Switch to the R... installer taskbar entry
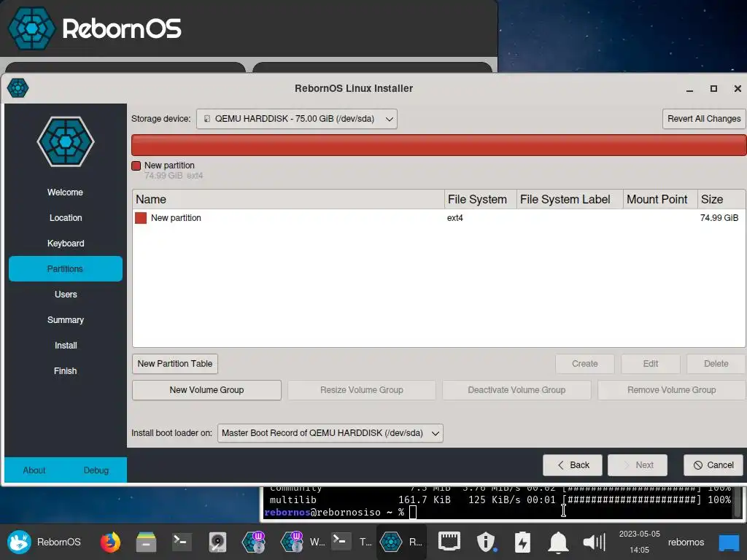 tap(401, 542)
